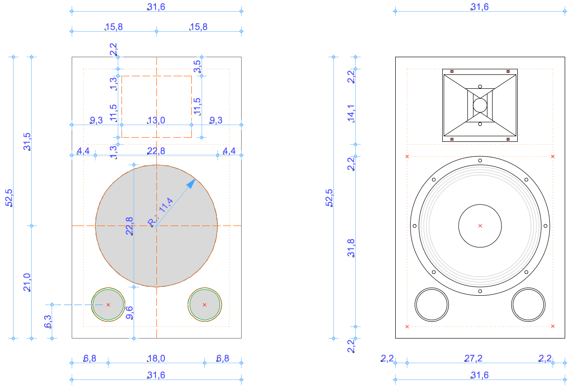Select the top-left horn mounting screw
Image resolution: width=581 pixels, height=392 pixels.
pos(452,72)
